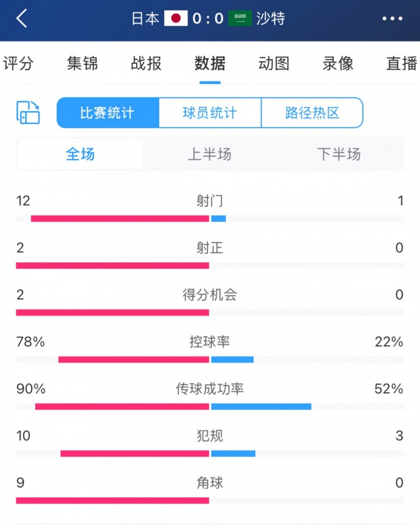Click the stats flip/compare icon beside tabs
The height and width of the screenshot is (528, 420).
pyautogui.click(x=28, y=112)
